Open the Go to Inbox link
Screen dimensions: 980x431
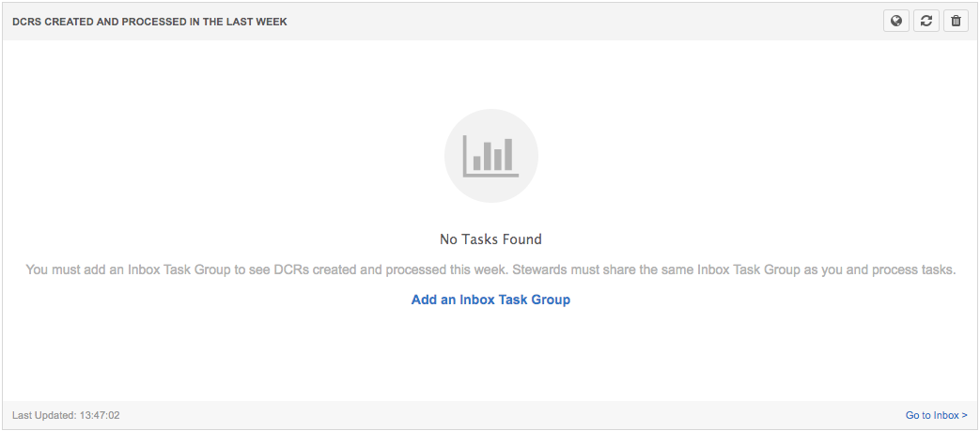[x=936, y=415]
